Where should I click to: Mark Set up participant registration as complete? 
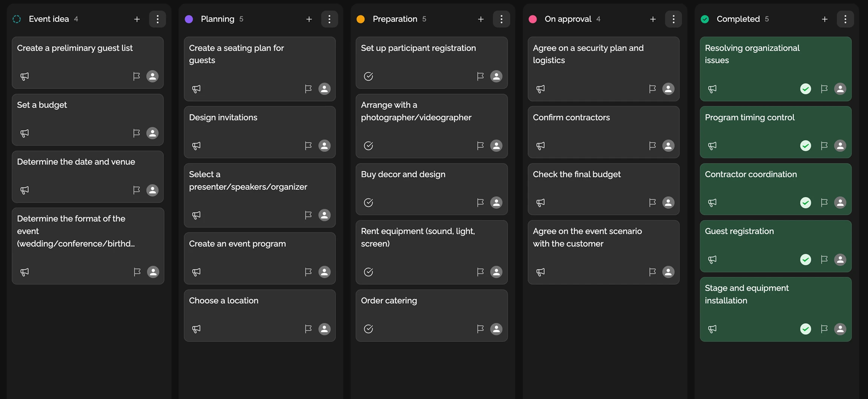tap(368, 76)
